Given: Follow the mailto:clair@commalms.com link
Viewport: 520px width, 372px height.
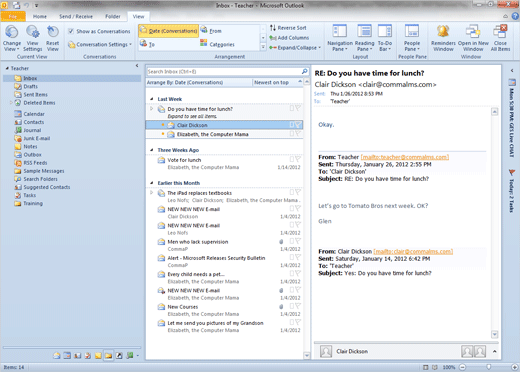Looking at the screenshot, I should [413, 251].
